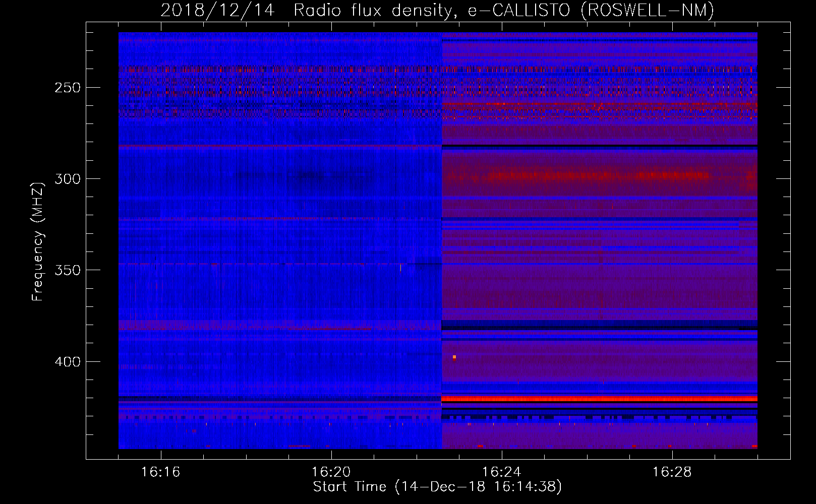Click the 16:20 time tick label

(331, 472)
